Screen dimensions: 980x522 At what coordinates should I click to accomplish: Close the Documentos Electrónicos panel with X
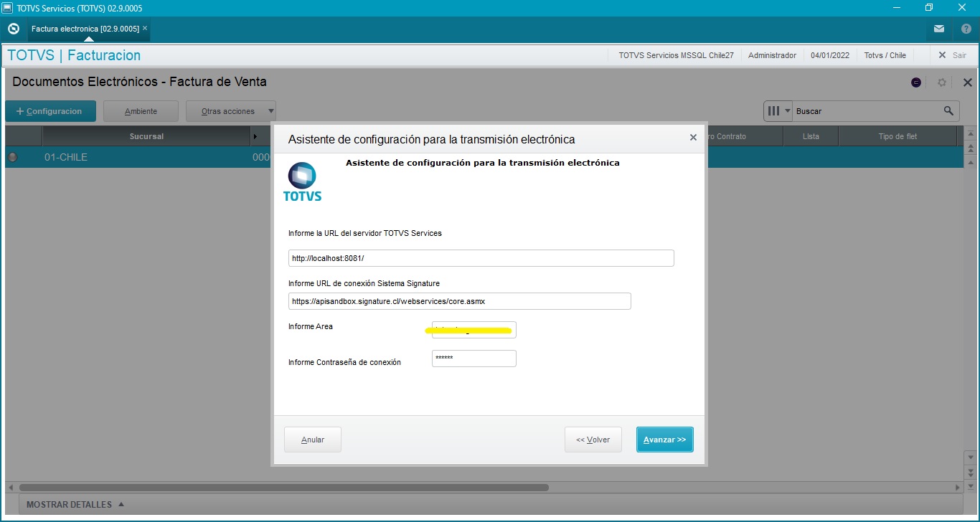click(967, 82)
